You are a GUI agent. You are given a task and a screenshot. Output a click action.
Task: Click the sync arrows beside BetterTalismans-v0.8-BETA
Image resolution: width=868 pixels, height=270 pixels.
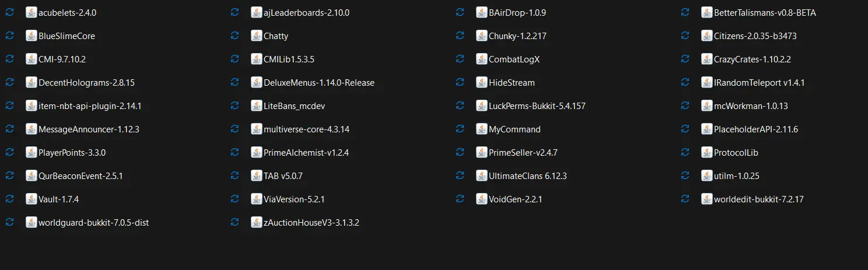(685, 12)
